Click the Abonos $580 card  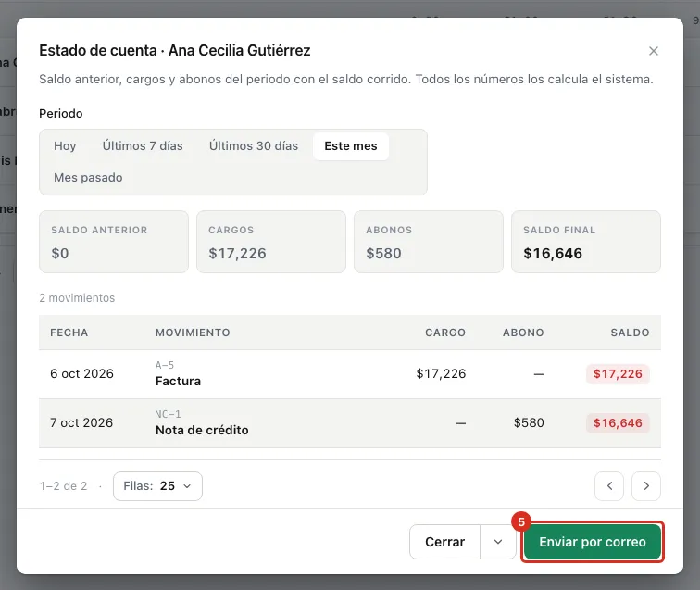429,242
